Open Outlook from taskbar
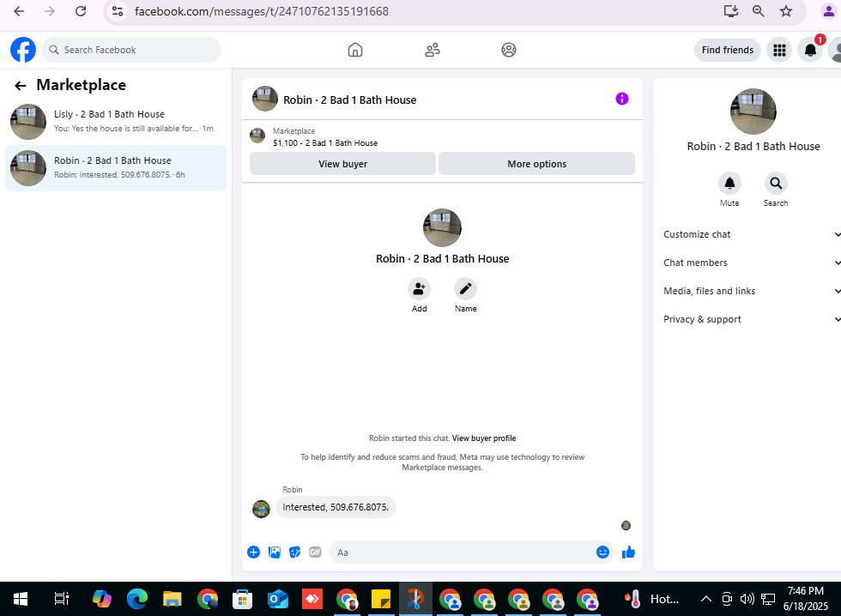Image resolution: width=841 pixels, height=616 pixels. [278, 599]
